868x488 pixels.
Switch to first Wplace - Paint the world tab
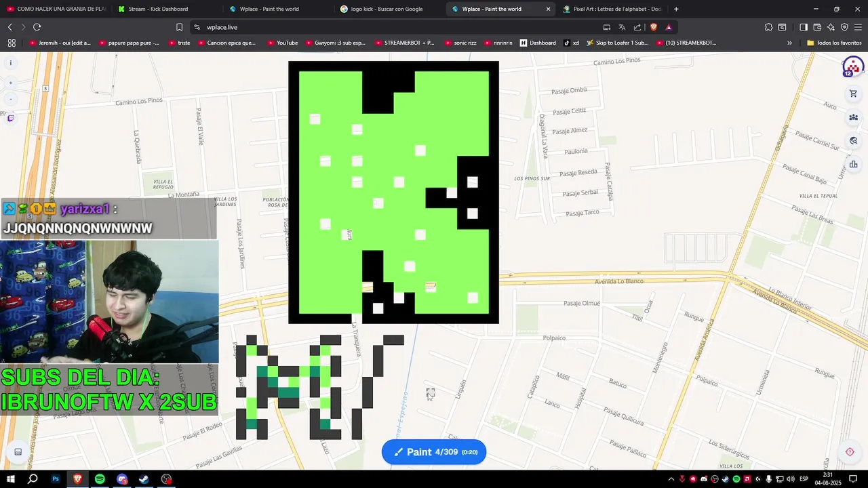[278, 9]
